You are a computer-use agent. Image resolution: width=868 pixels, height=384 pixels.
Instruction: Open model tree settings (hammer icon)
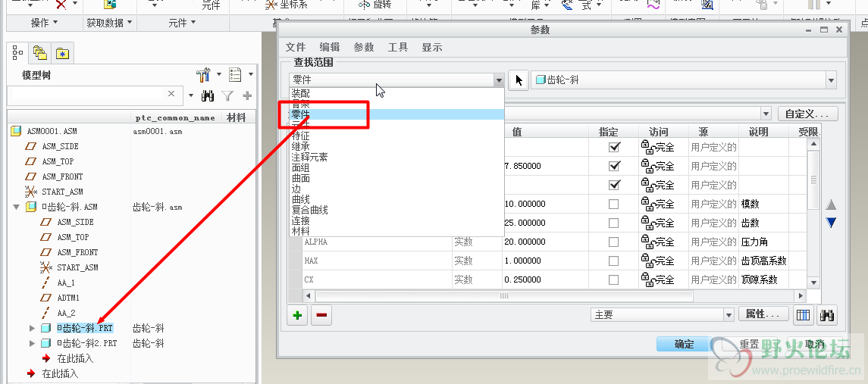204,74
